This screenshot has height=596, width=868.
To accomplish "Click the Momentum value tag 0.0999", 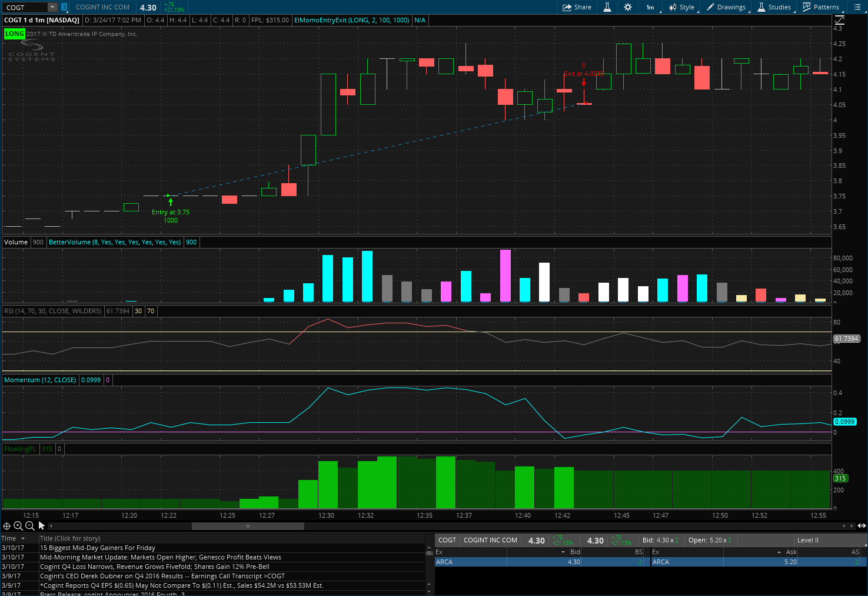I will coord(844,422).
